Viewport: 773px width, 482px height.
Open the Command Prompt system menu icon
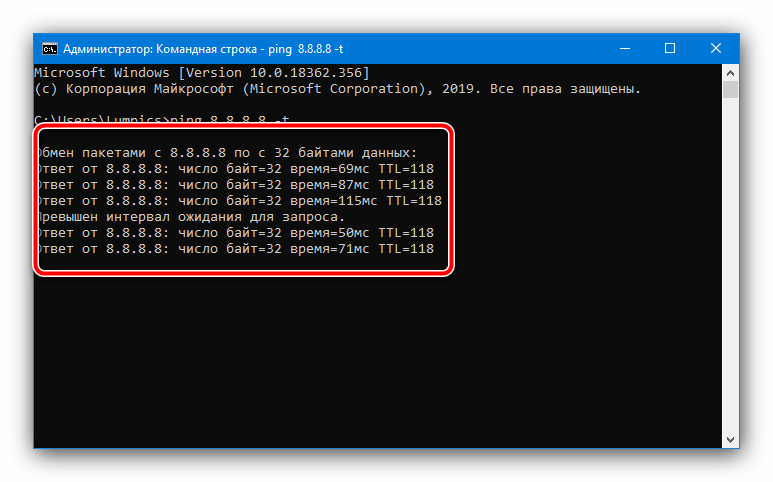(48, 48)
